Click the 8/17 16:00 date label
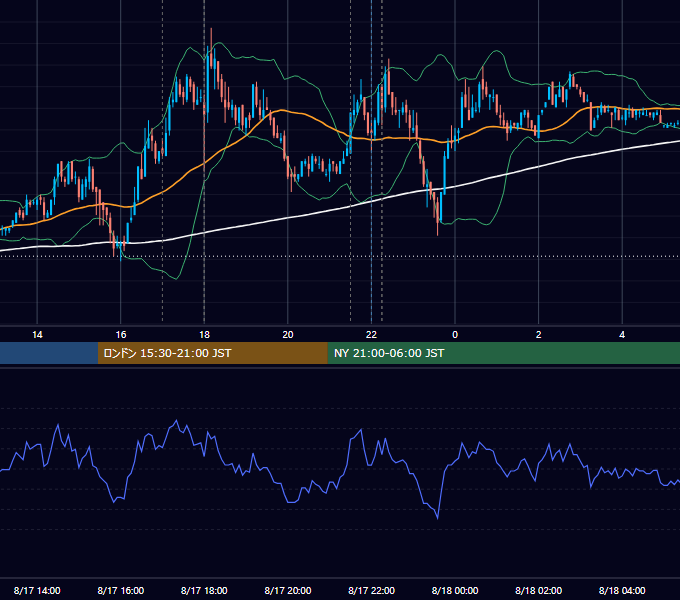680x600 pixels. tap(121, 590)
